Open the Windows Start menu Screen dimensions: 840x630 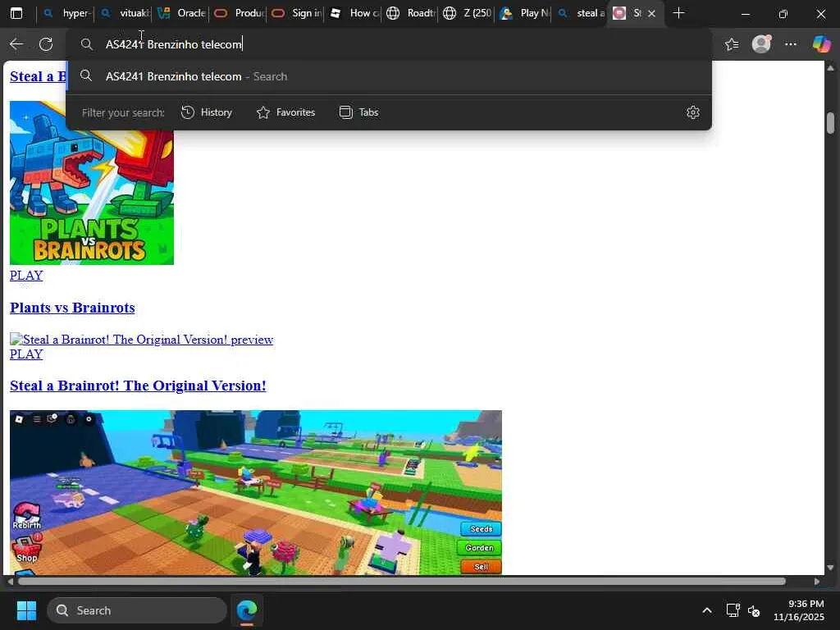pos(26,610)
